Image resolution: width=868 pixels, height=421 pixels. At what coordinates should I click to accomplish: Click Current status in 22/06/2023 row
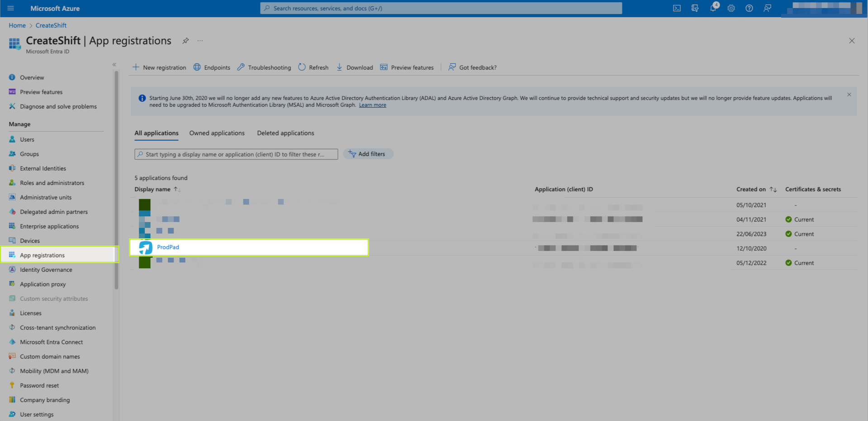point(800,234)
